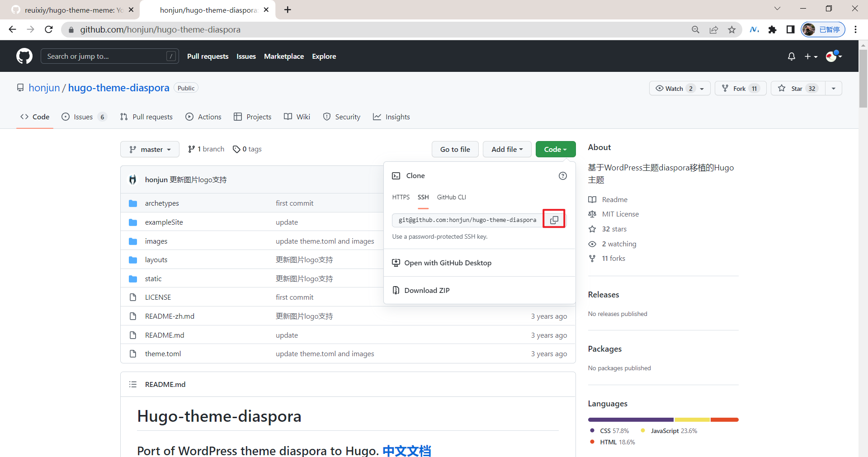Open the Chrome tab search chevron

click(777, 9)
